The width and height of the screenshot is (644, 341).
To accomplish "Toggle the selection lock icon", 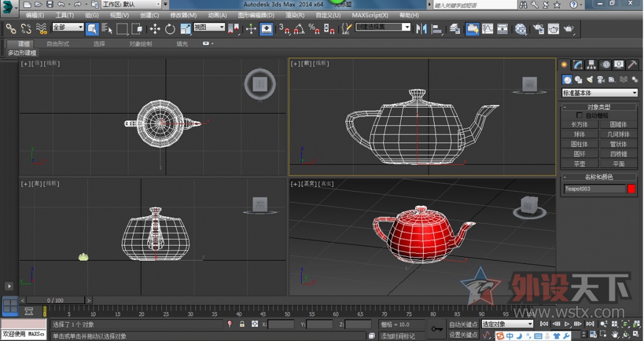I will [242, 324].
